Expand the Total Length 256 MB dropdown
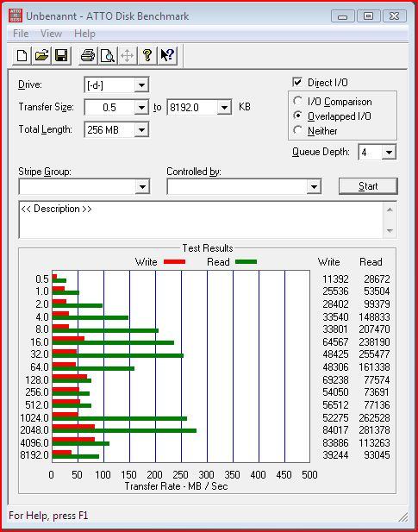 pos(141,129)
